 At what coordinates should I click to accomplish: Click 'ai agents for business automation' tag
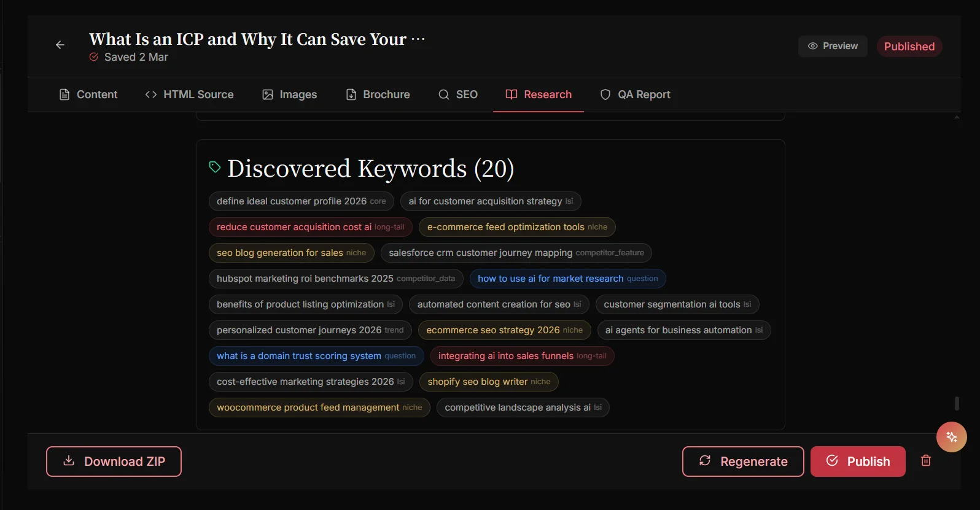[x=684, y=330]
